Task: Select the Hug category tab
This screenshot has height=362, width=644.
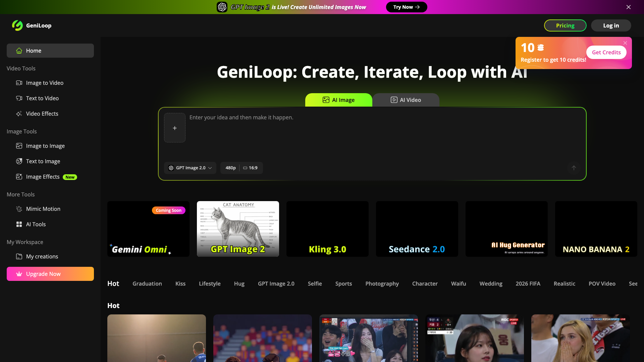Action: [x=239, y=284]
